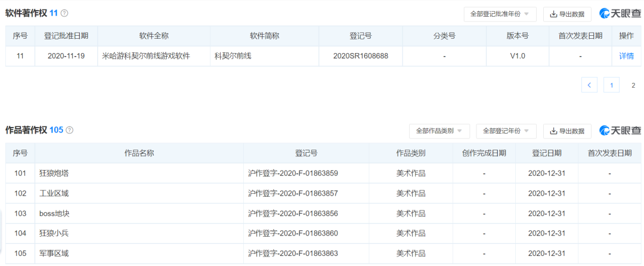Expand the 全部作品类别 filter dropdown
The image size is (644, 266).
tap(439, 131)
